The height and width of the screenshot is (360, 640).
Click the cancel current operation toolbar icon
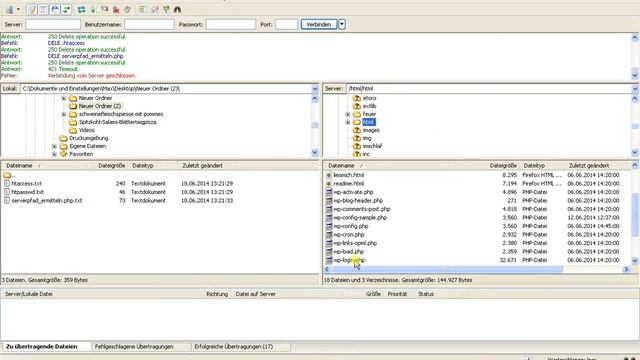coord(104,9)
